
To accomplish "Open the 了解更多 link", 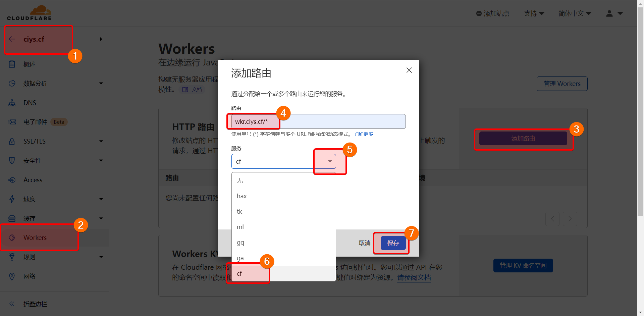I will coord(363,134).
